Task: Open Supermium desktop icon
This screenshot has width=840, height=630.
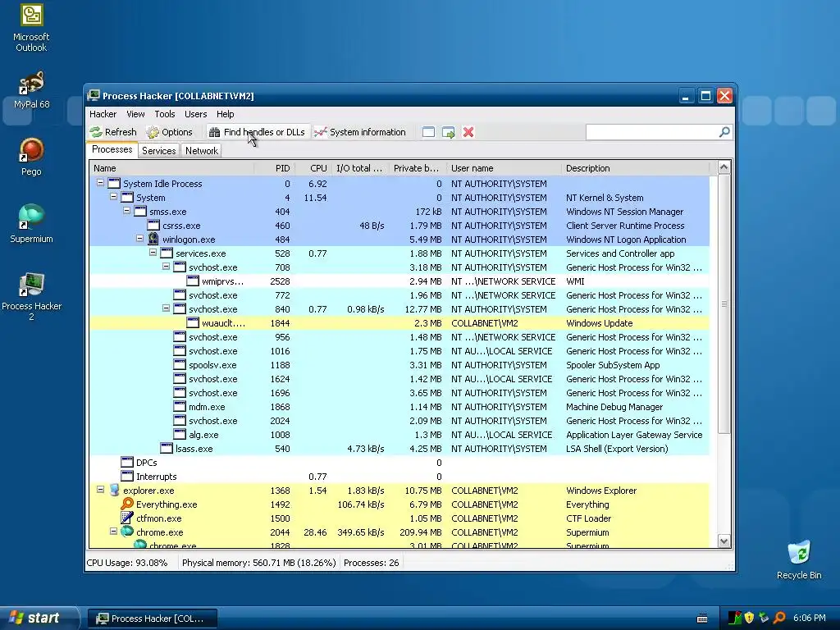Action: 31,223
